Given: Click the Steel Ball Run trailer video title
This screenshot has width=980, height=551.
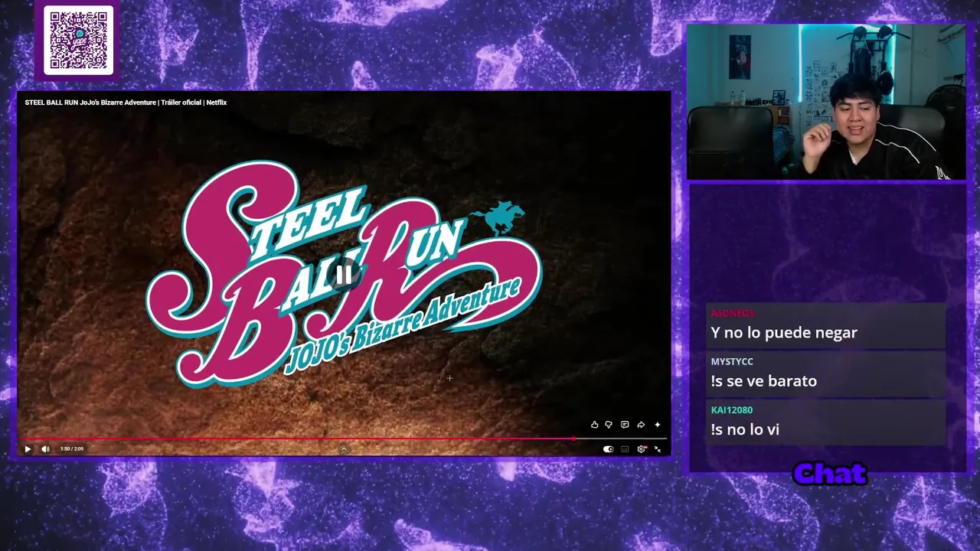Looking at the screenshot, I should 126,103.
